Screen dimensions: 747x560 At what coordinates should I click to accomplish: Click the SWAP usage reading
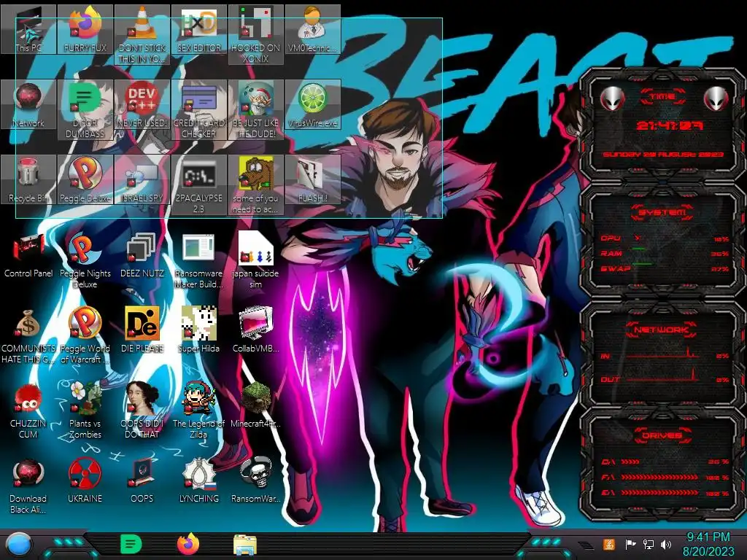pos(719,269)
